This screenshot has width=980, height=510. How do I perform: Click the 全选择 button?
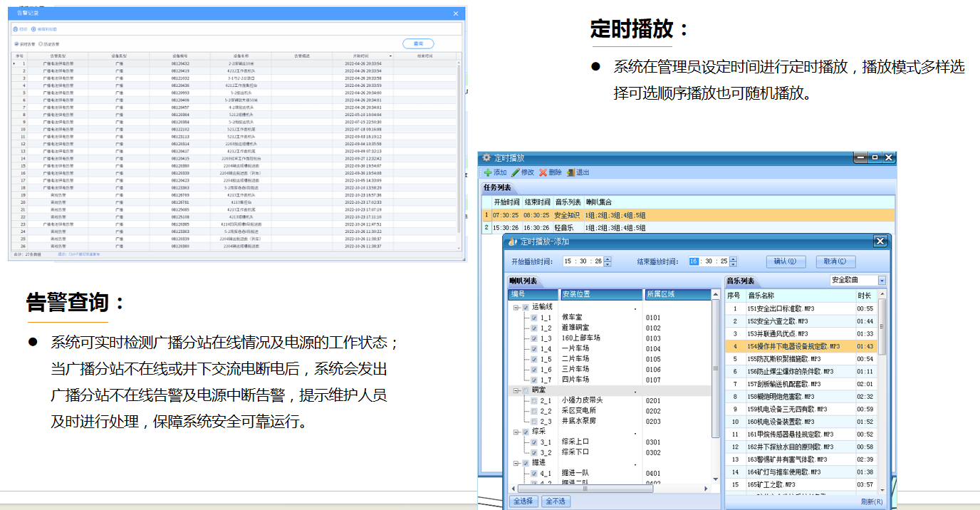tap(523, 501)
